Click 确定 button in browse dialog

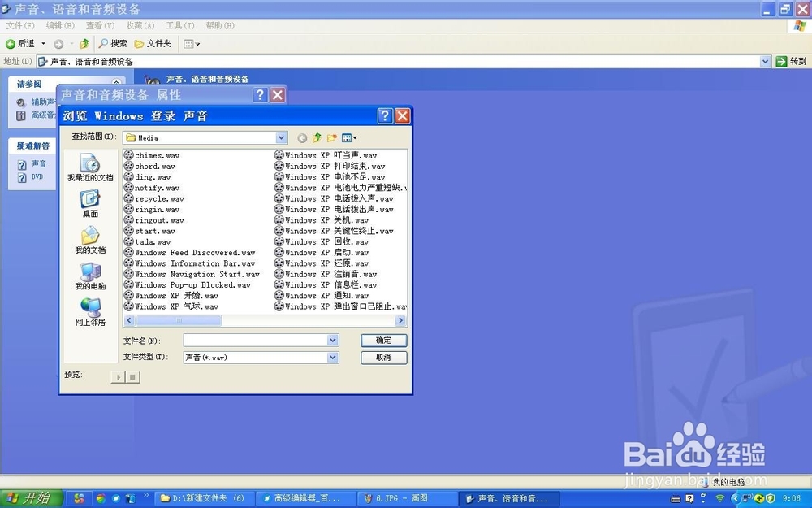384,341
